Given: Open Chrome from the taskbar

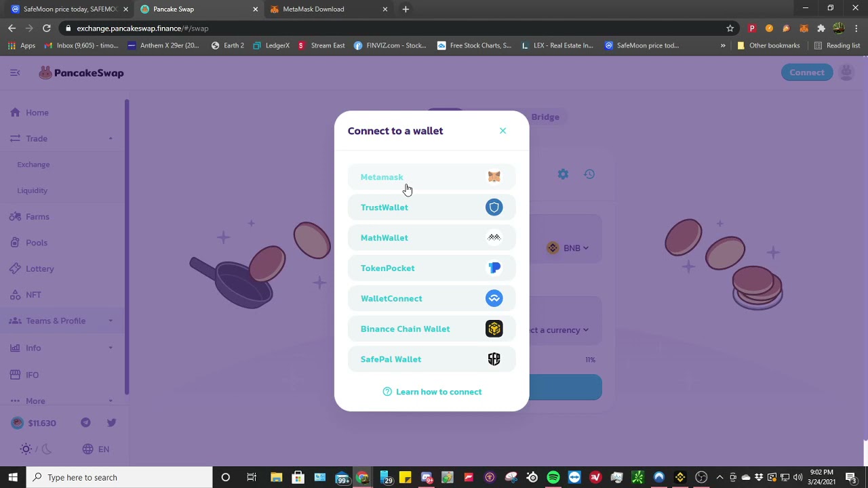Looking at the screenshot, I should coord(363,477).
